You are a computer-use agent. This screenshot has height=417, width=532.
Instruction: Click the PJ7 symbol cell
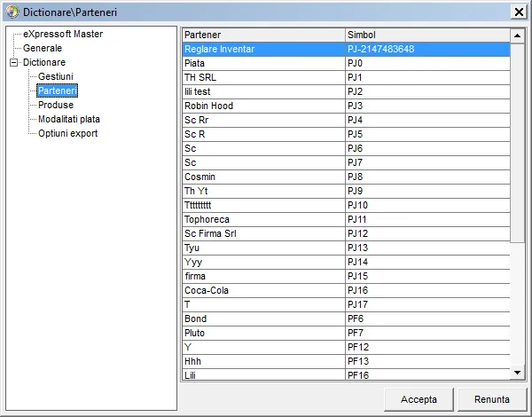click(x=427, y=162)
